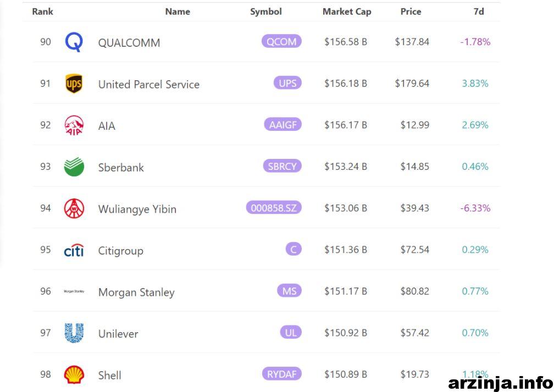Viewport: 554px width, 392px height.
Task: Click the Unilever blue U logo
Action: [74, 333]
